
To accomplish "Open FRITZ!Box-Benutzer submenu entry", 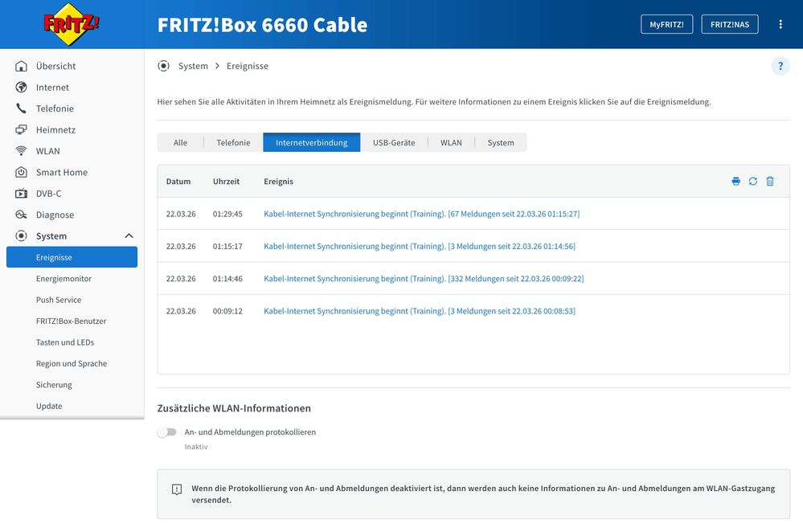I will tap(72, 321).
